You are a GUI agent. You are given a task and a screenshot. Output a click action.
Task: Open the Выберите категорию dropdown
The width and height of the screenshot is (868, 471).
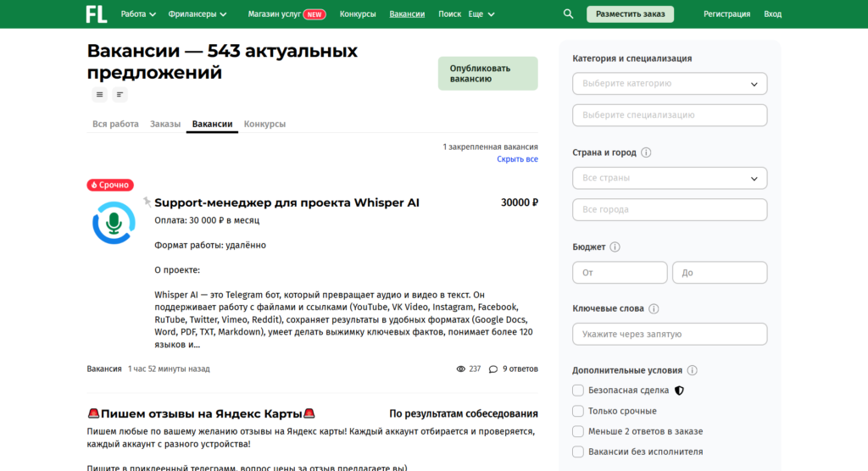670,84
